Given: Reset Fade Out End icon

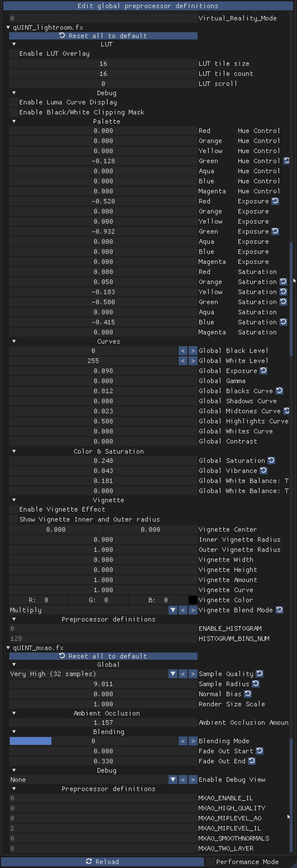Looking at the screenshot, I should 251,761.
